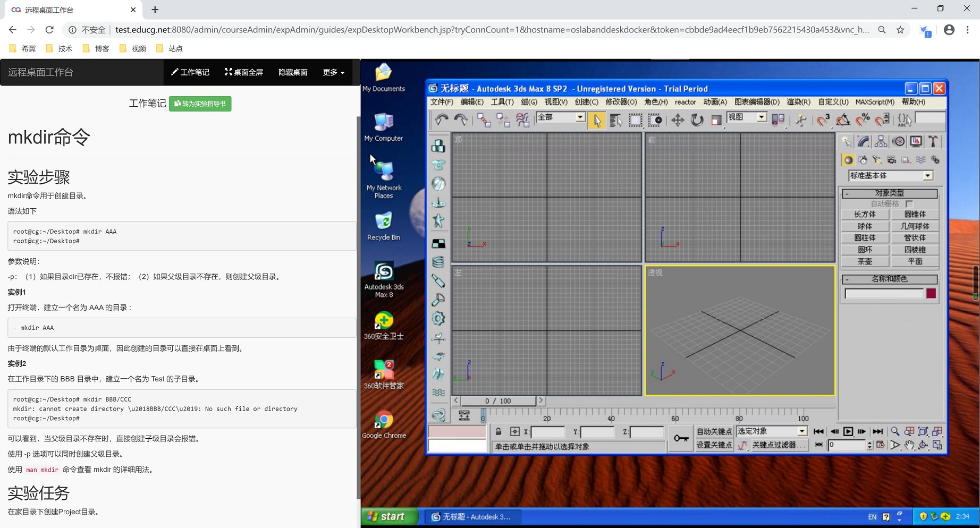Switch to Utilities hammer tab
Viewport: 980px width, 528px height.
(933, 141)
